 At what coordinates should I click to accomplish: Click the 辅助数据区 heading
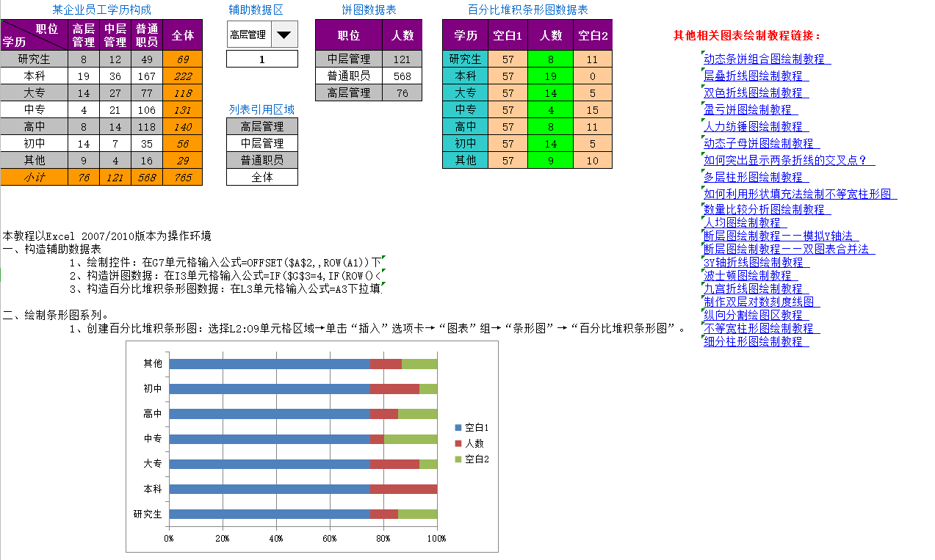(256, 10)
